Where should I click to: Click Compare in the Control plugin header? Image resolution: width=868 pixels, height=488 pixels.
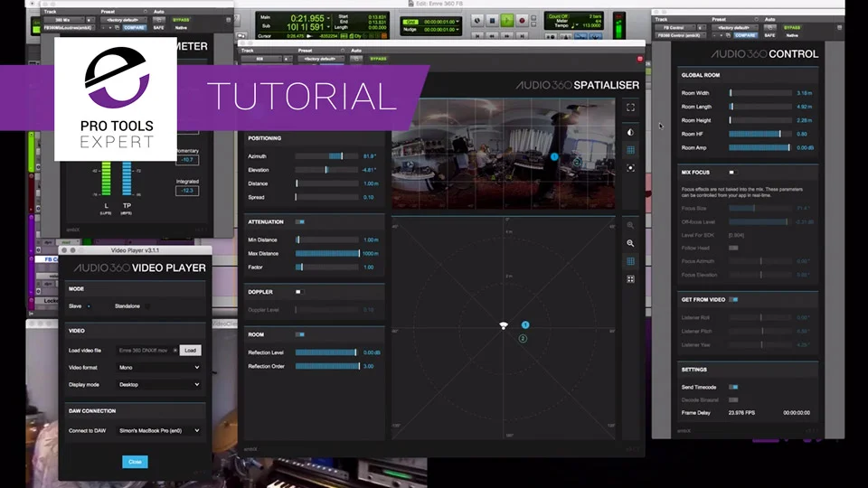coord(745,35)
